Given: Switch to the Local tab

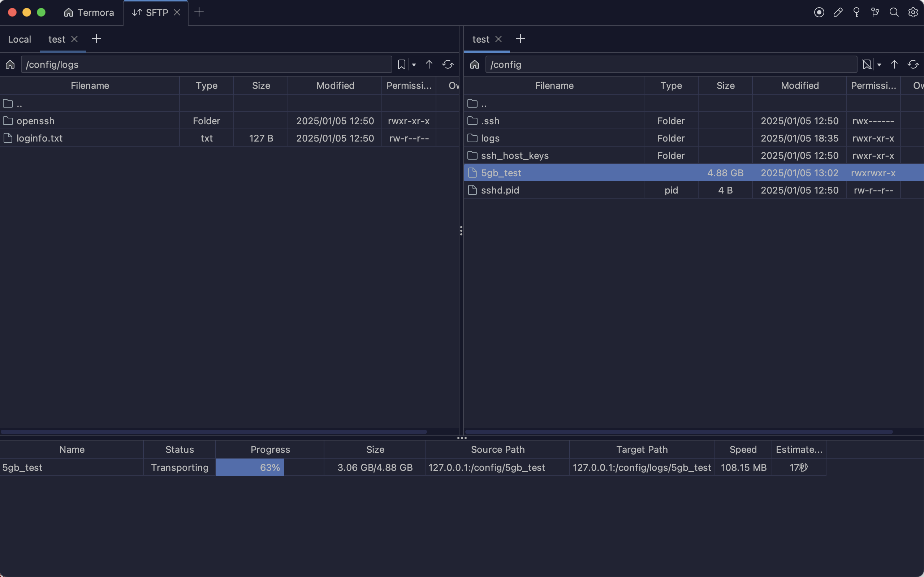Looking at the screenshot, I should (x=20, y=39).
